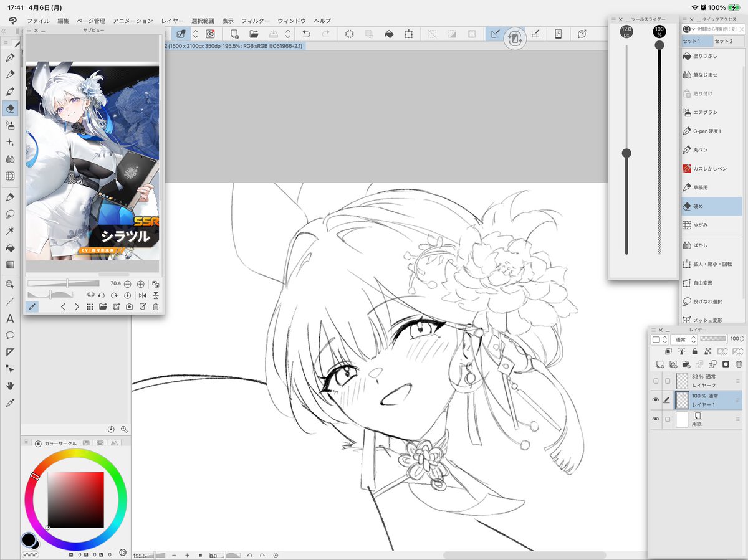Toggle Sub View eyedropper auto-switch
The width and height of the screenshot is (748, 560).
click(x=31, y=306)
